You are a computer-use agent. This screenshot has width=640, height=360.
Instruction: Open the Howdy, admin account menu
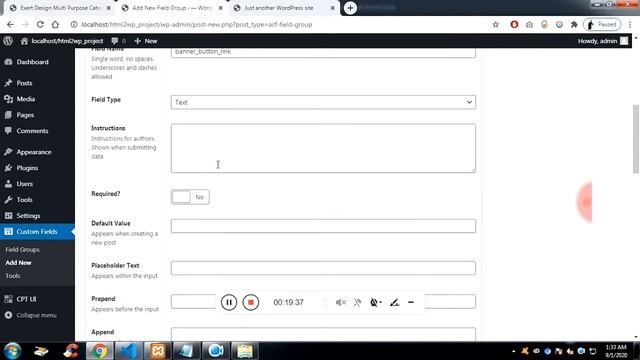click(x=603, y=41)
